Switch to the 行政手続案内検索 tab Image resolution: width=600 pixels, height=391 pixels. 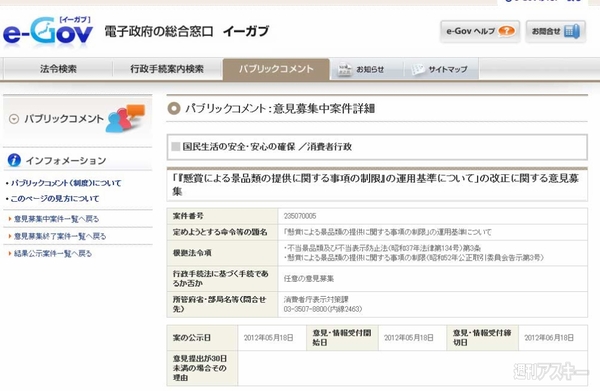[167, 69]
